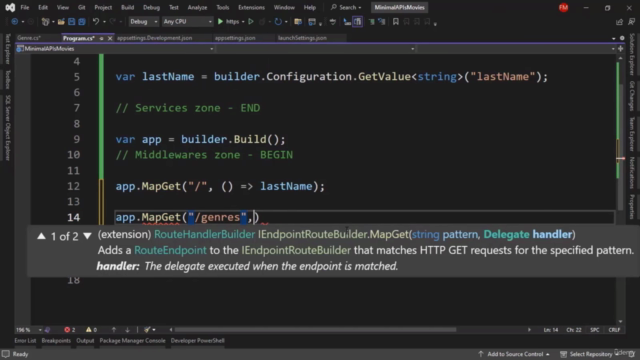Click the notifications icon in the status bar
Viewport: 640px width, 360px height.
[x=631, y=353]
